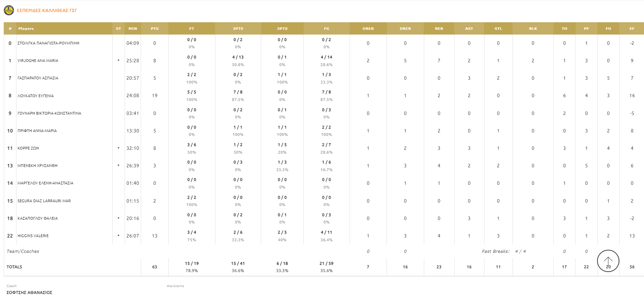Viewport: 644px width, 297px height.
Task: Select player HIGGINS VALERIE
Action: click(x=33, y=236)
